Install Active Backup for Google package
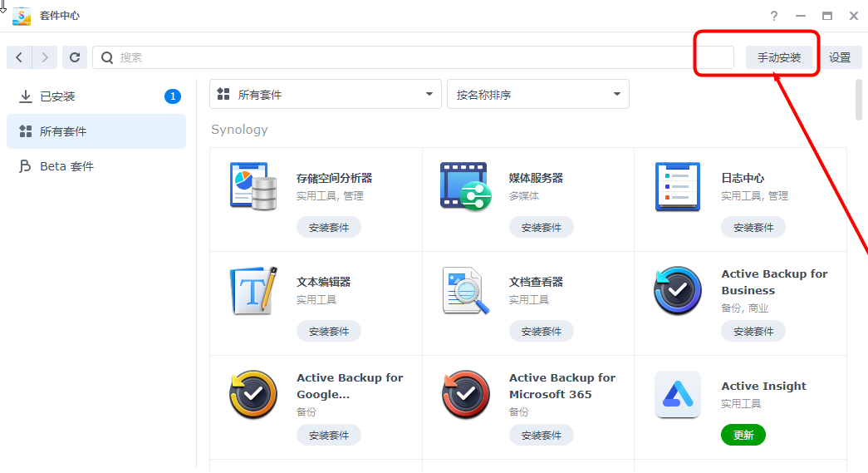 pyautogui.click(x=329, y=436)
